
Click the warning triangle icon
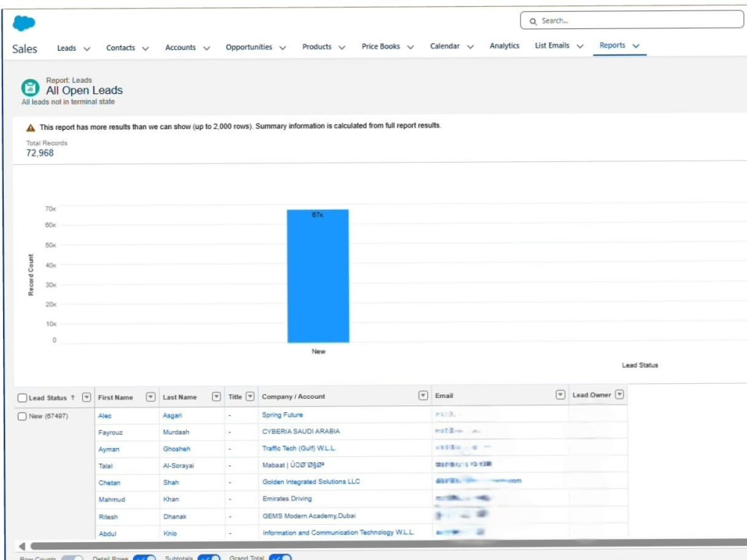(31, 128)
